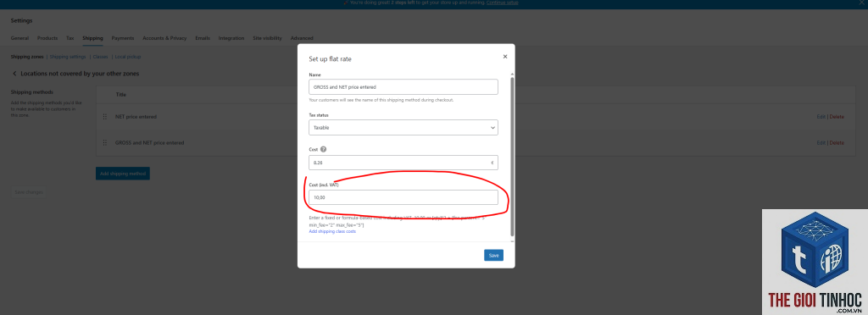Open the Accounts & Privacy tab

pos(164,38)
